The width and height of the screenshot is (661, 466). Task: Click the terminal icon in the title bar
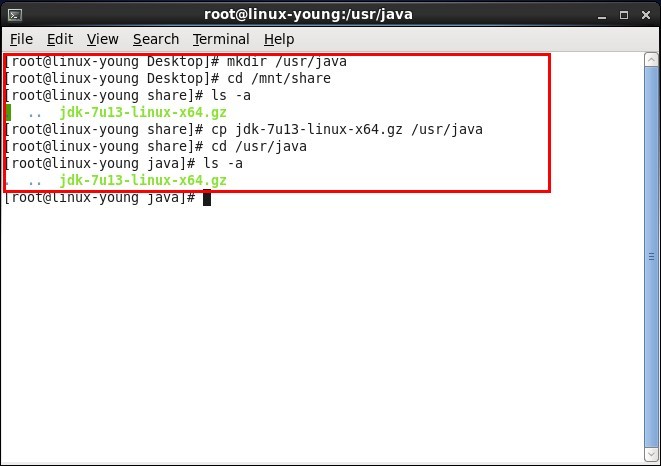15,15
